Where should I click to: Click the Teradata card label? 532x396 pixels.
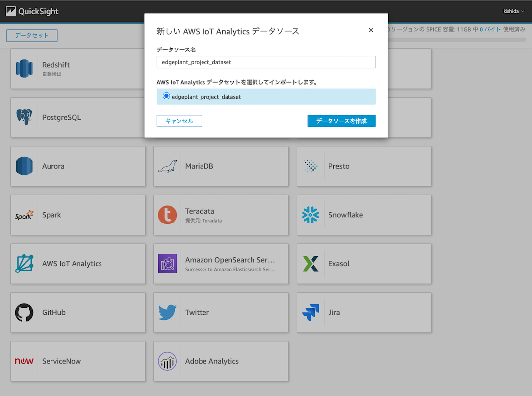200,211
